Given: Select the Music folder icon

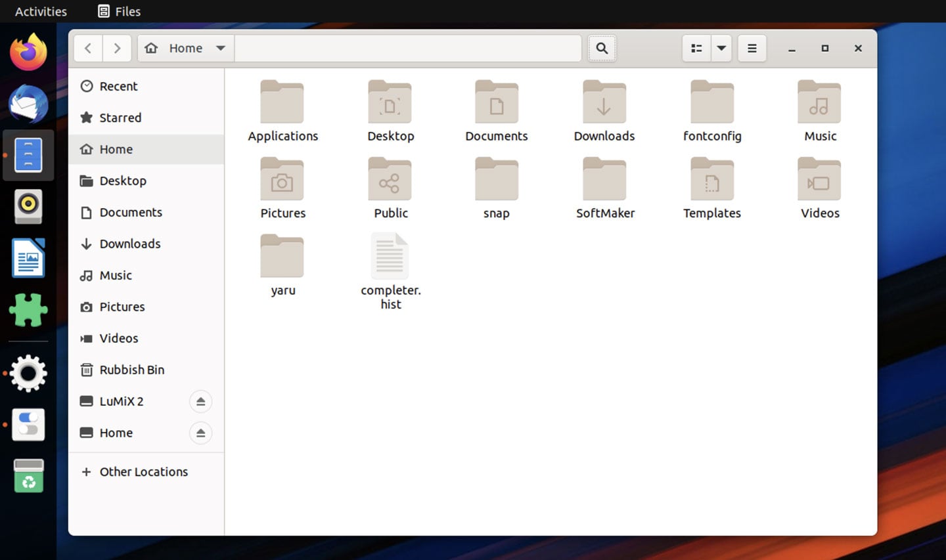Looking at the screenshot, I should (x=819, y=102).
